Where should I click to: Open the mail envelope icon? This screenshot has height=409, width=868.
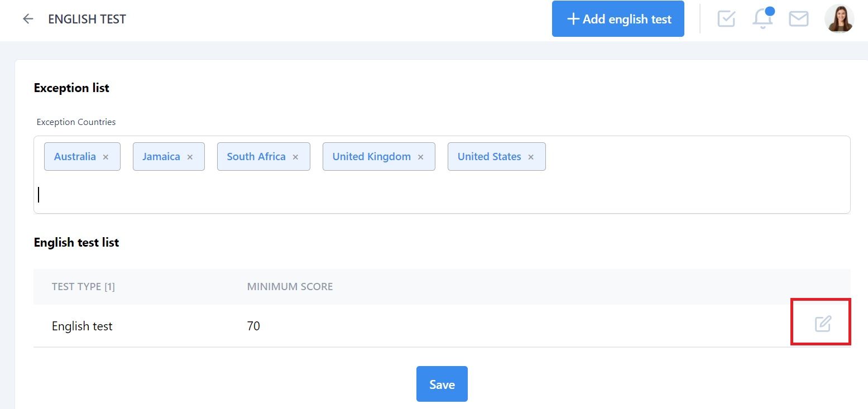[799, 19]
